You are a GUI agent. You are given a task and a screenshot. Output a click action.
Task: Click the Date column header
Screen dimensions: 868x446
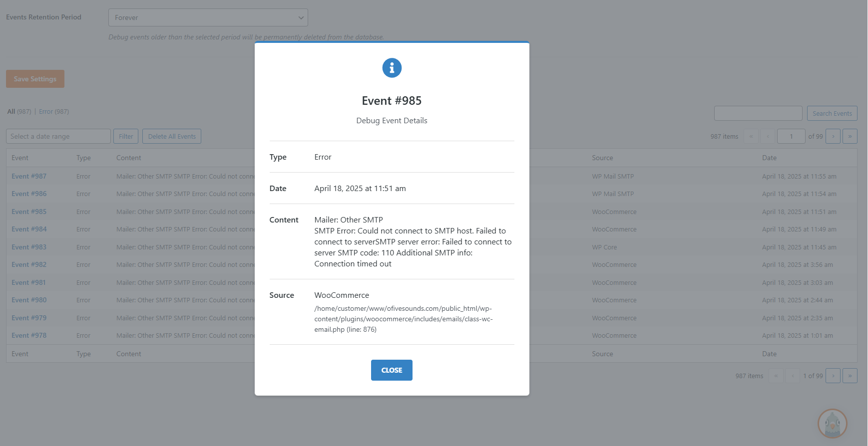tap(769, 158)
